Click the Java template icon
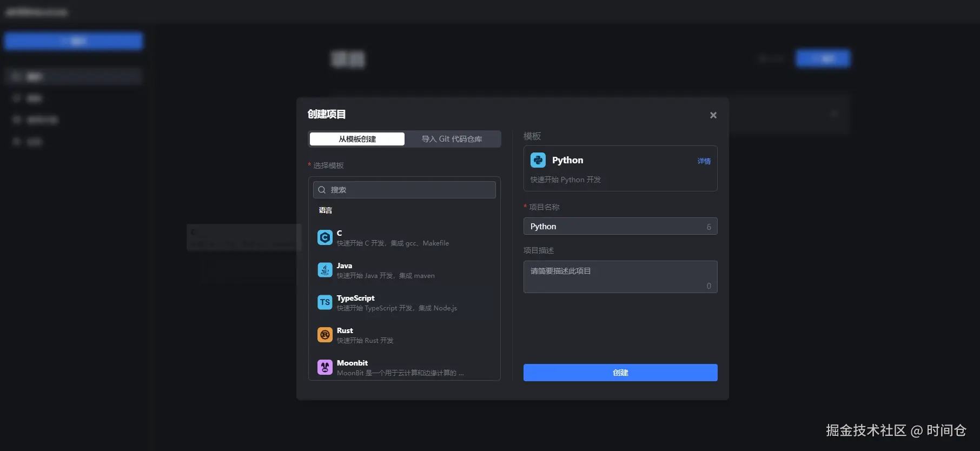Screen dimensions: 980x451 325,270
